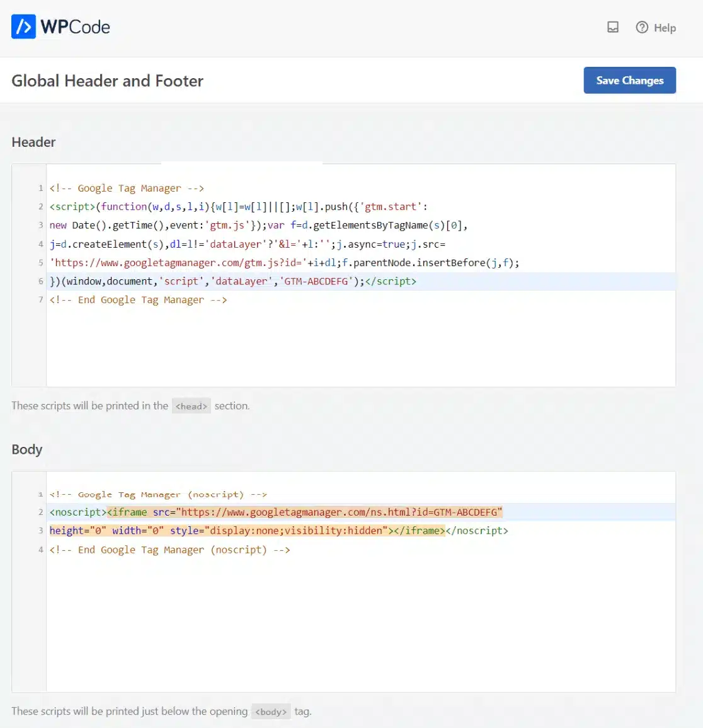Click Body line 3 height width code

(279, 531)
